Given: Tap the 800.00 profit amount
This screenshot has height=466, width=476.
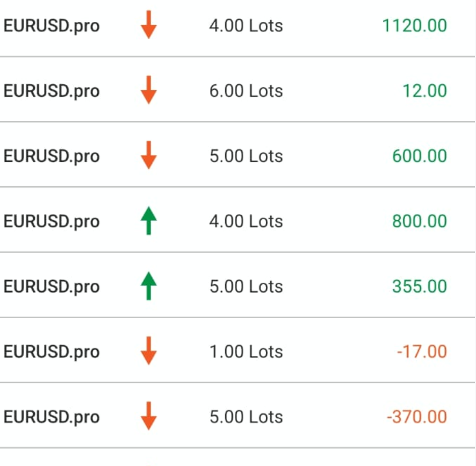Looking at the screenshot, I should 419,221.
